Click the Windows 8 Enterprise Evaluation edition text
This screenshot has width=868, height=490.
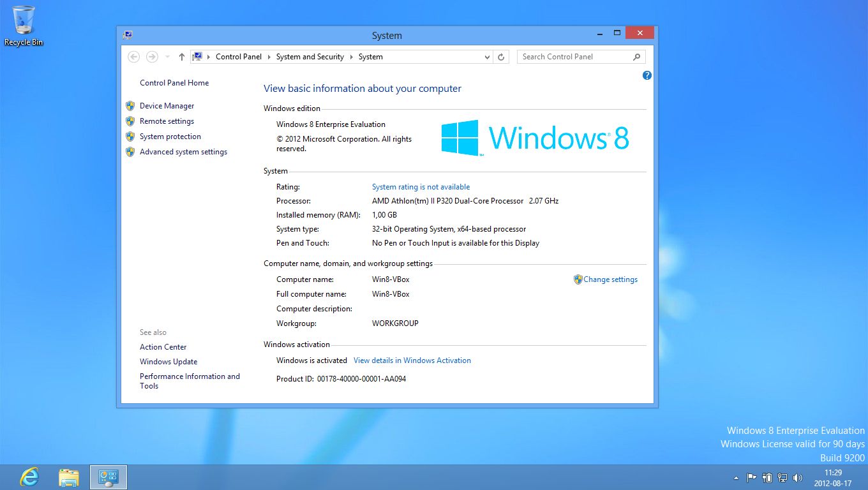pos(331,124)
